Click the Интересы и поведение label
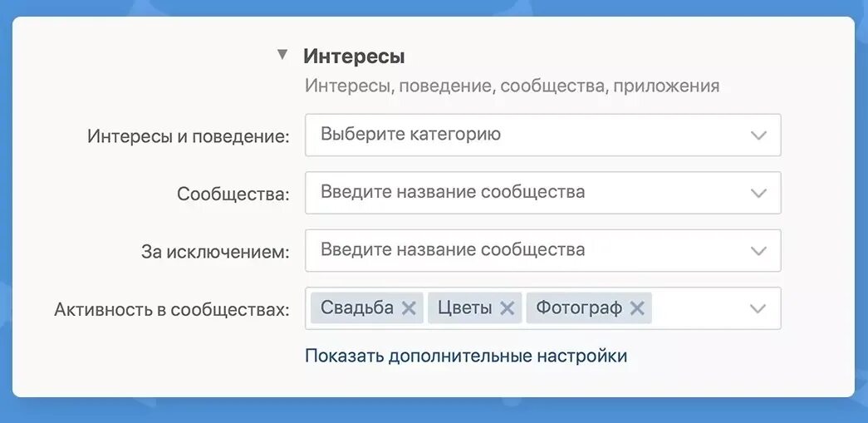 coord(189,137)
